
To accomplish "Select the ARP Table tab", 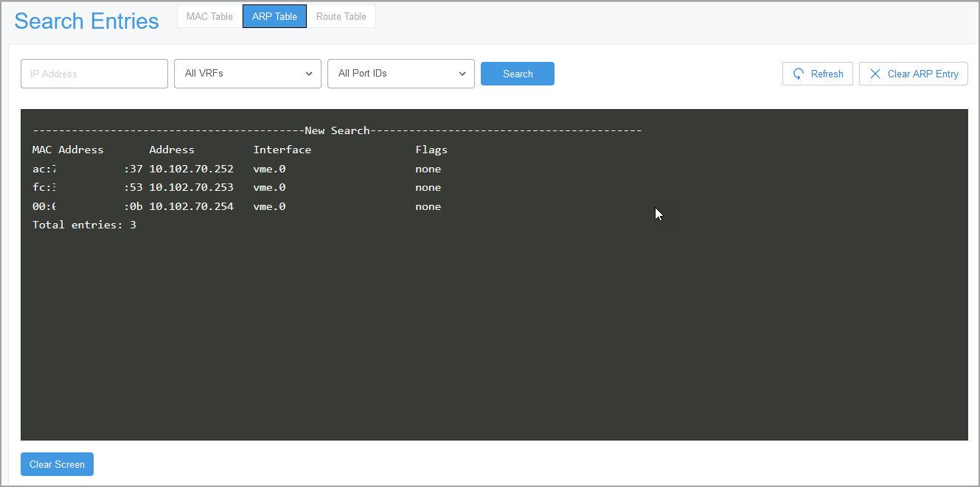I will pyautogui.click(x=274, y=16).
